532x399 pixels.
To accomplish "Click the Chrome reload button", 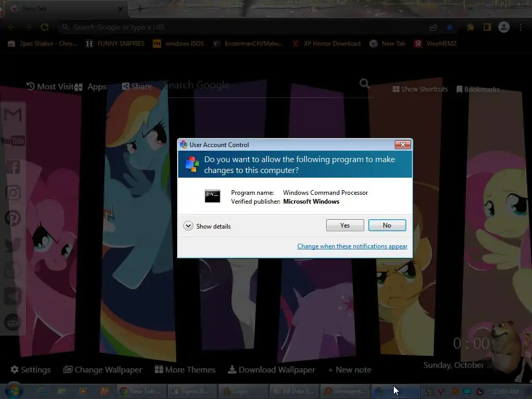I will tap(45, 27).
